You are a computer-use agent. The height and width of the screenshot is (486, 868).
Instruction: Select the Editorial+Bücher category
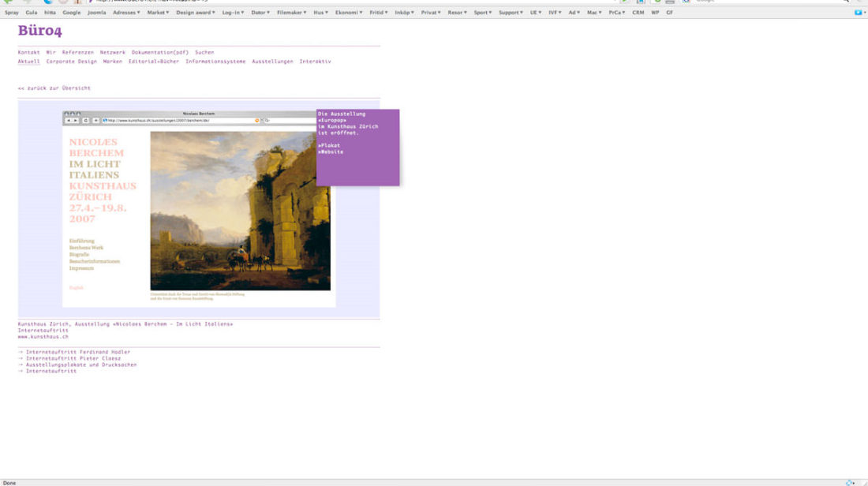pyautogui.click(x=154, y=62)
